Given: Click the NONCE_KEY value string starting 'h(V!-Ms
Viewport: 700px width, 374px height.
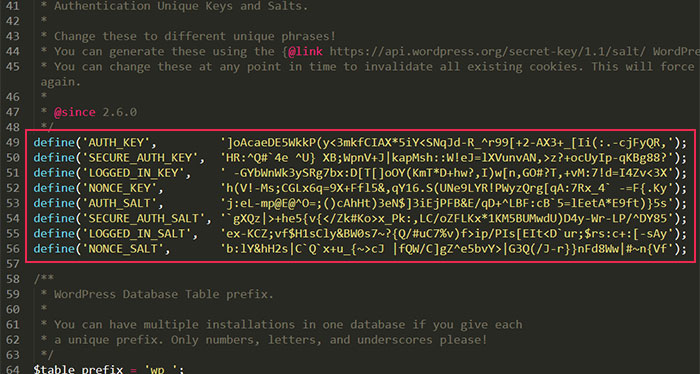Looking at the screenshot, I should [447, 188].
